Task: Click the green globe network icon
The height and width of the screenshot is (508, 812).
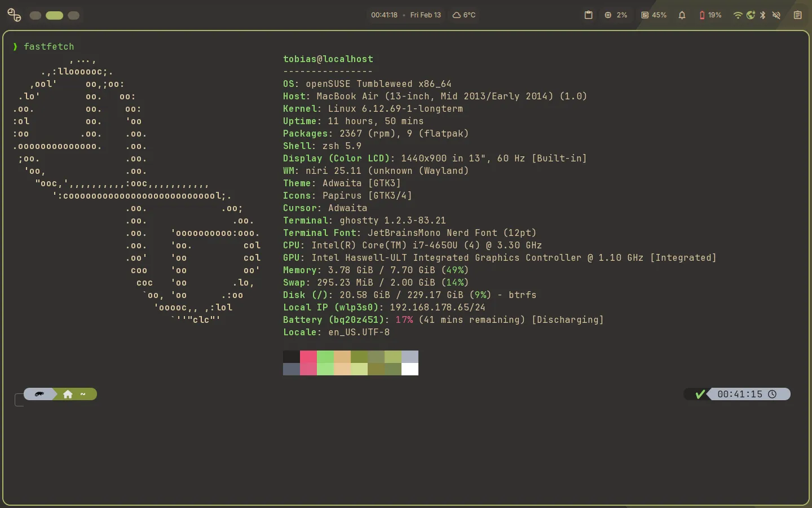Action: tap(751, 15)
